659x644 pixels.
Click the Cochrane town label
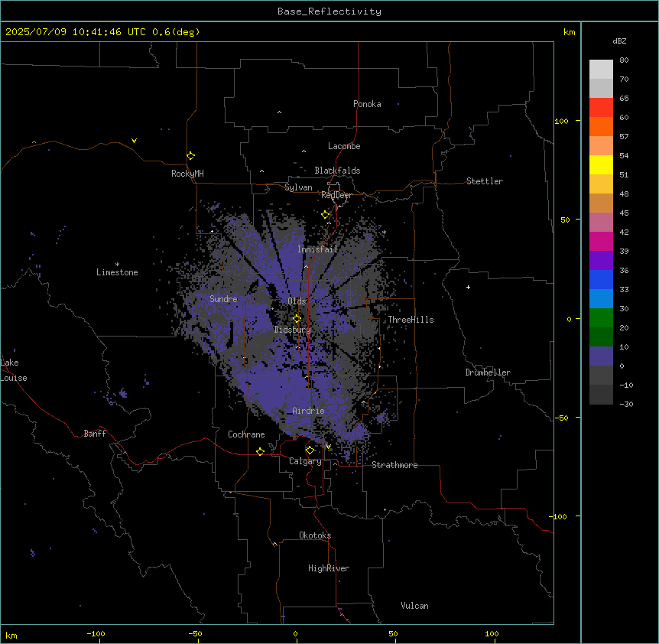click(246, 434)
